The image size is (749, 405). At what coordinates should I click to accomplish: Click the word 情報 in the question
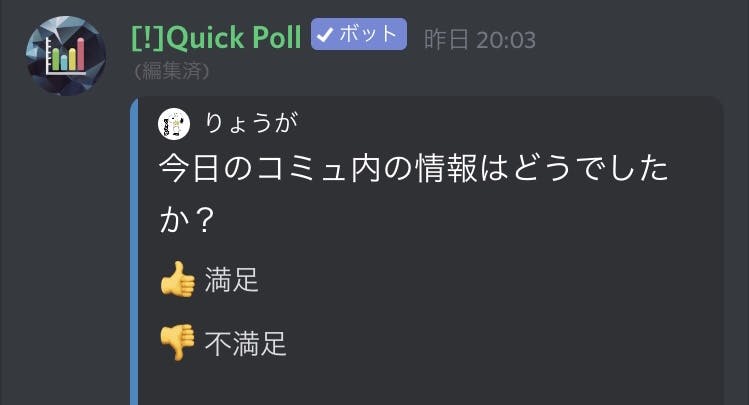(x=445, y=169)
